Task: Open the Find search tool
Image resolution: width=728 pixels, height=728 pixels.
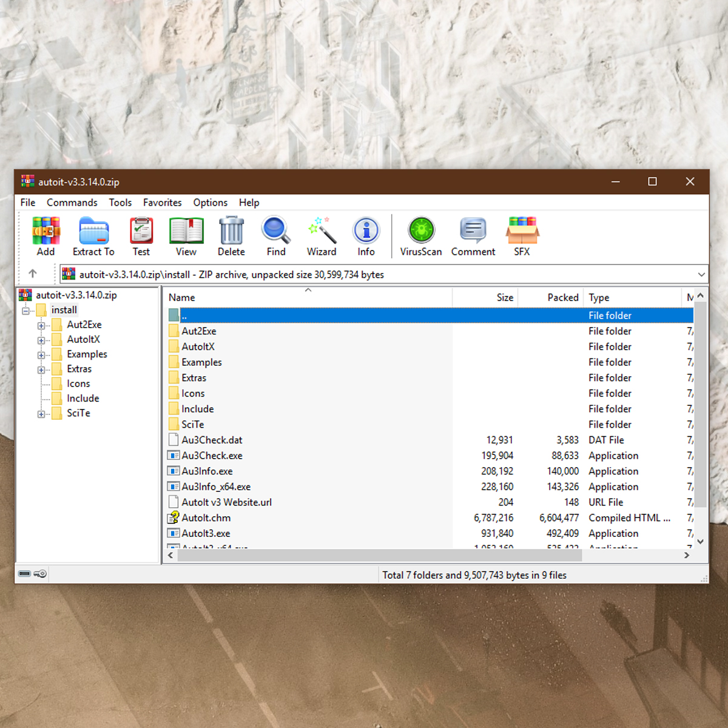Action: pyautogui.click(x=276, y=236)
